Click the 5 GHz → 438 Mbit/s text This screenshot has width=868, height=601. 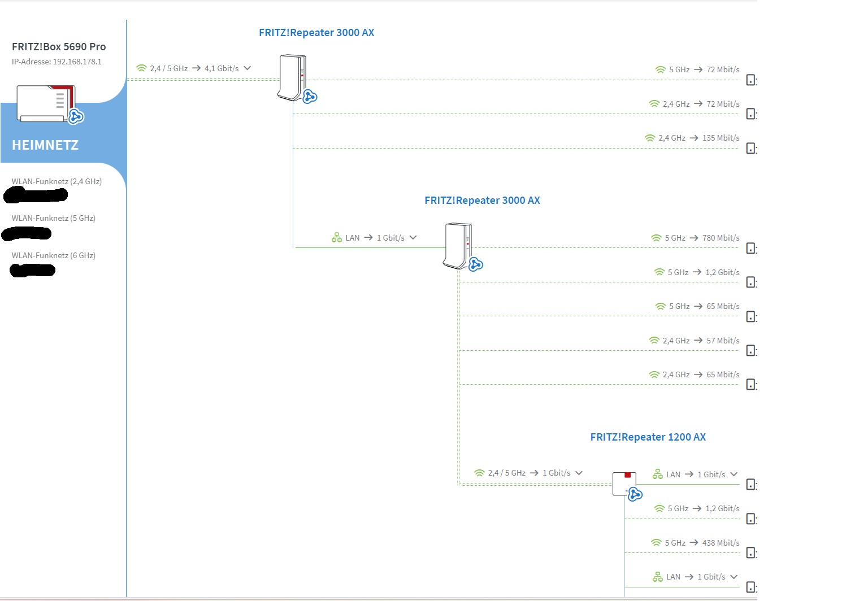coord(702,543)
